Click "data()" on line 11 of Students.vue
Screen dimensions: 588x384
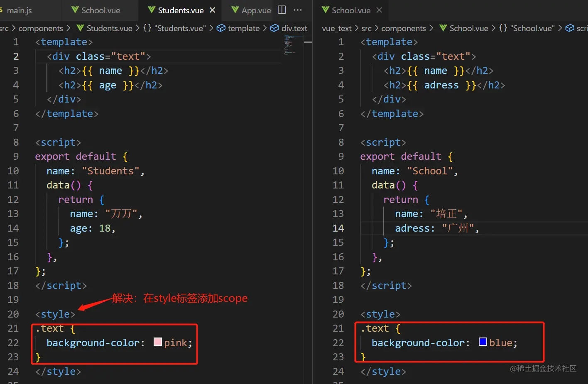(64, 185)
